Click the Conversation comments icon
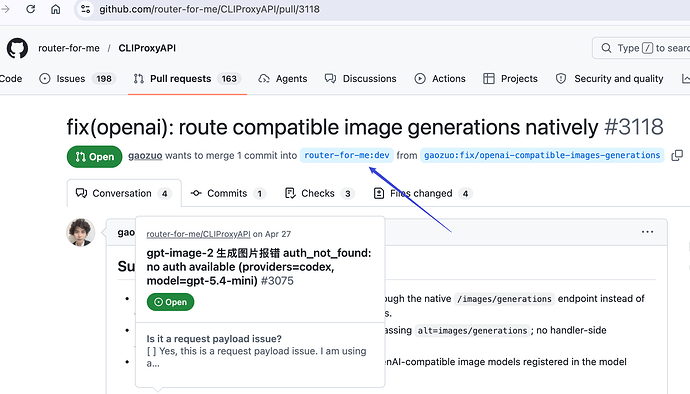This screenshot has height=394, width=690. pos(81,193)
